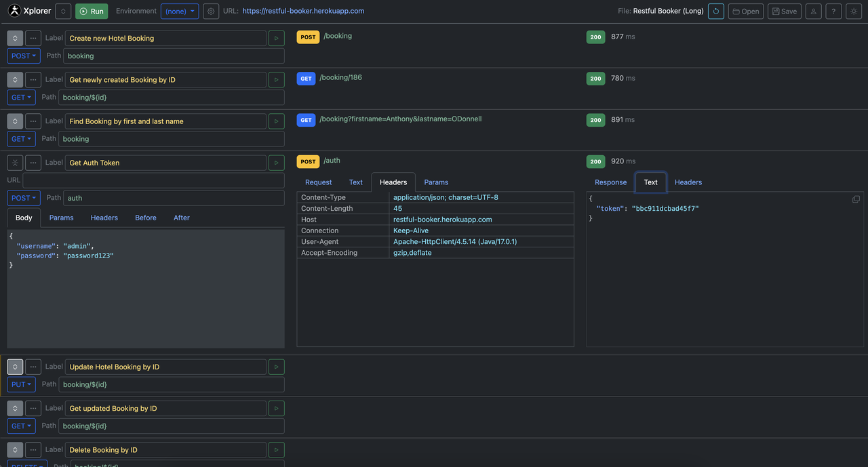Open environment settings gear icon

coord(211,11)
